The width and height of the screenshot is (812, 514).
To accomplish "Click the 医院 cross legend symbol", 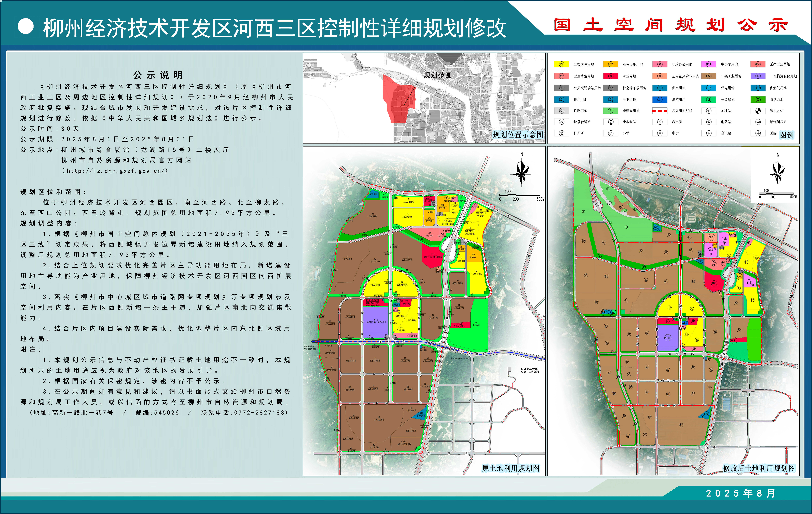I will (x=758, y=133).
